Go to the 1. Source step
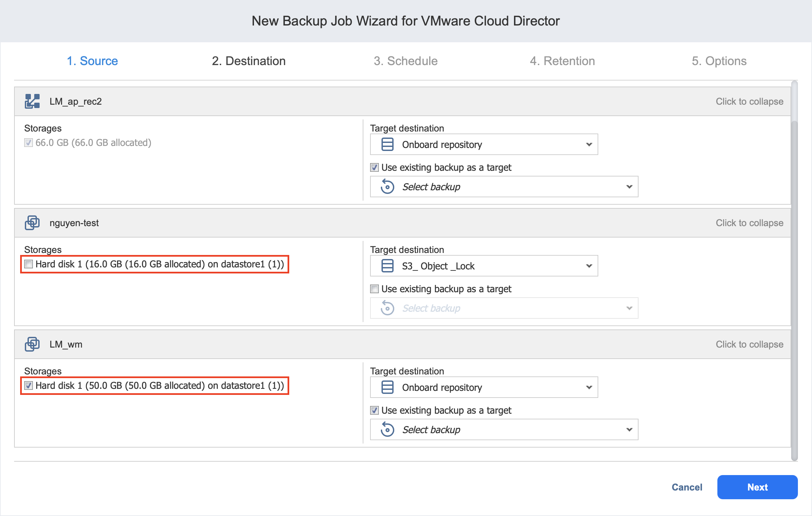This screenshot has width=812, height=516. point(92,61)
